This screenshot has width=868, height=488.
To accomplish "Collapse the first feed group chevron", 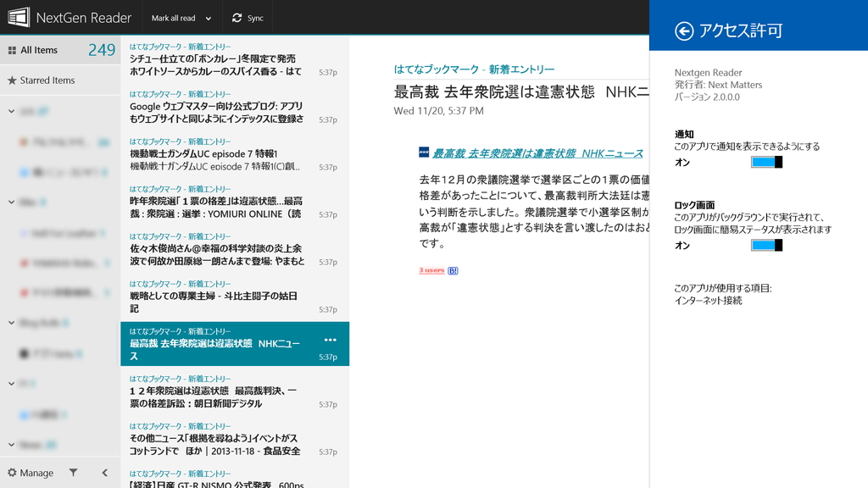I will tap(11, 111).
